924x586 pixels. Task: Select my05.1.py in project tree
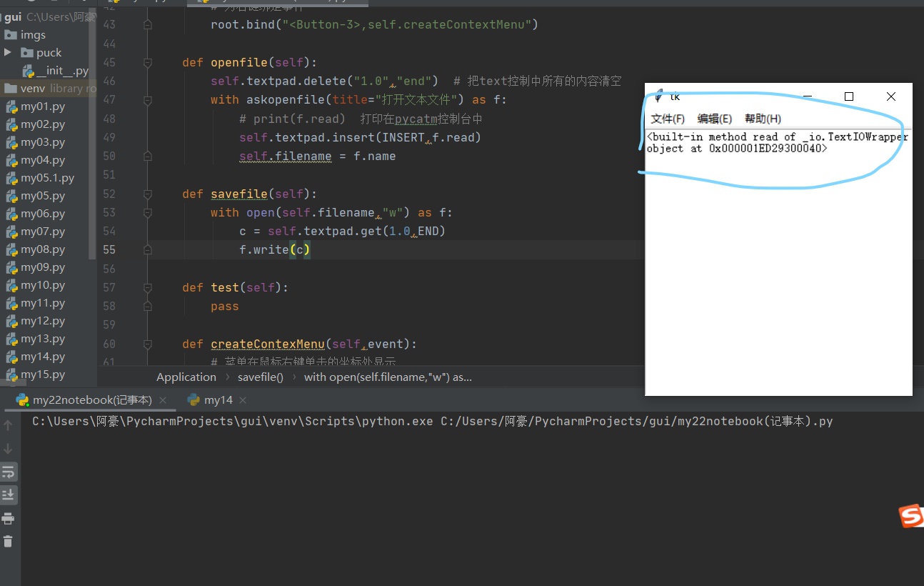point(47,178)
